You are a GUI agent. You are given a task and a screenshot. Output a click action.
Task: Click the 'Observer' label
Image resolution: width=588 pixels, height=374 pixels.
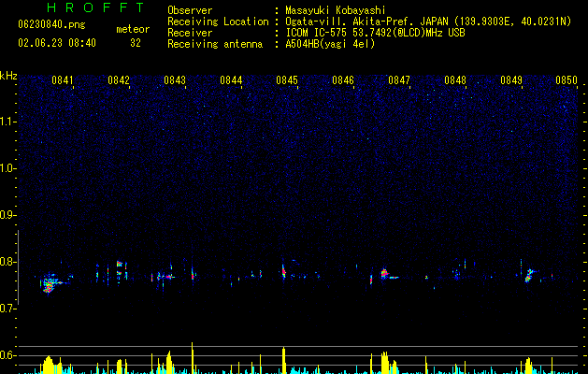pos(190,10)
